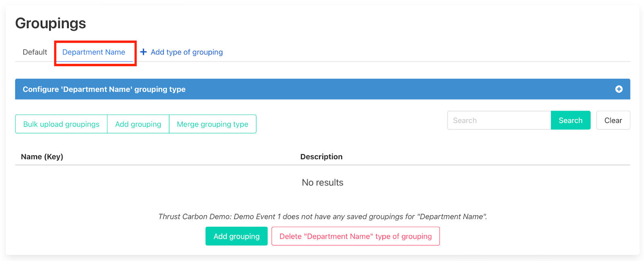This screenshot has height=261, width=644.
Task: Click the No results message
Action: (322, 183)
